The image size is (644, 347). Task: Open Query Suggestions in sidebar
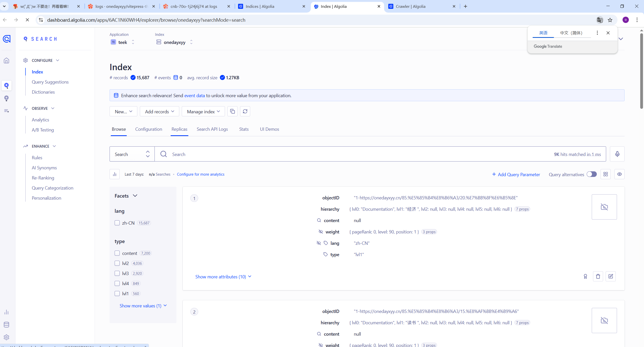tap(50, 82)
